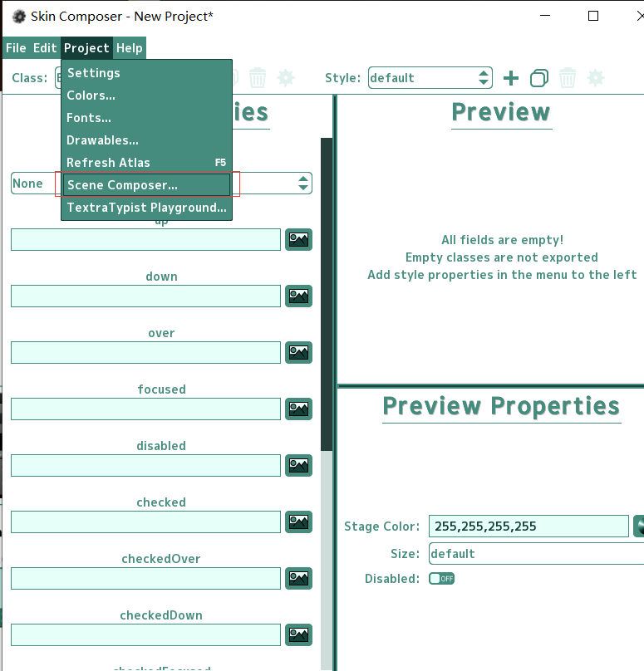644x671 pixels.
Task: Select Scene Composer... from Project menu
Action: click(x=146, y=184)
